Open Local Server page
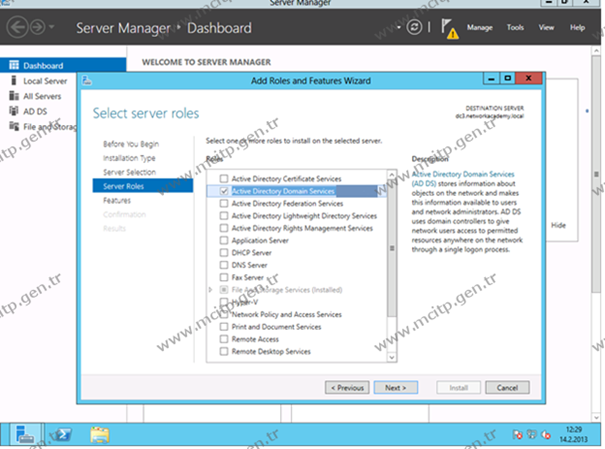 [x=45, y=81]
